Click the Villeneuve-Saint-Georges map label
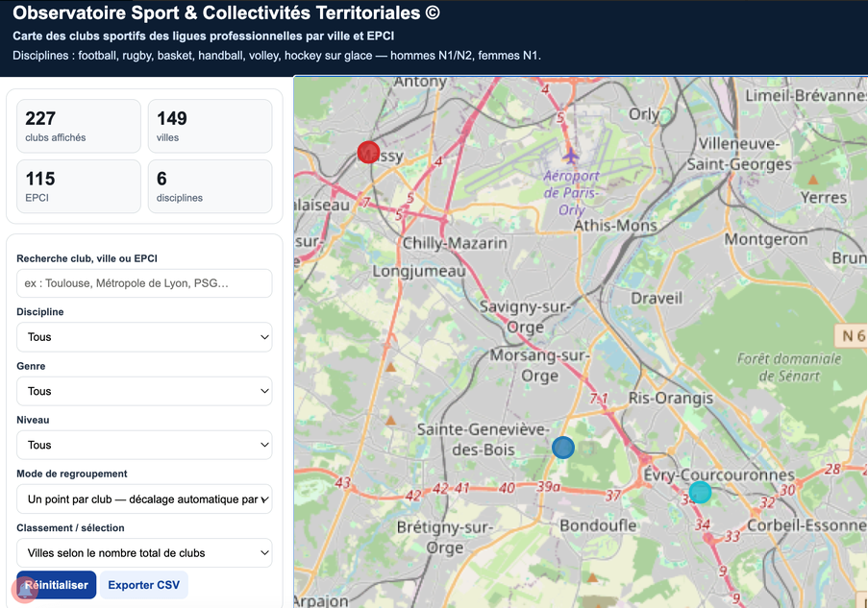The width and height of the screenshot is (868, 608). coord(739,154)
